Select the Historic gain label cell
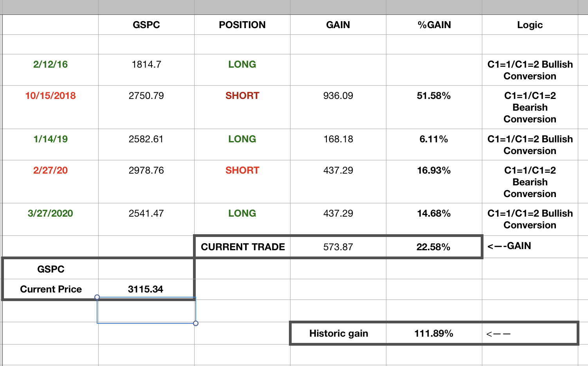This screenshot has width=588, height=366. 339,334
